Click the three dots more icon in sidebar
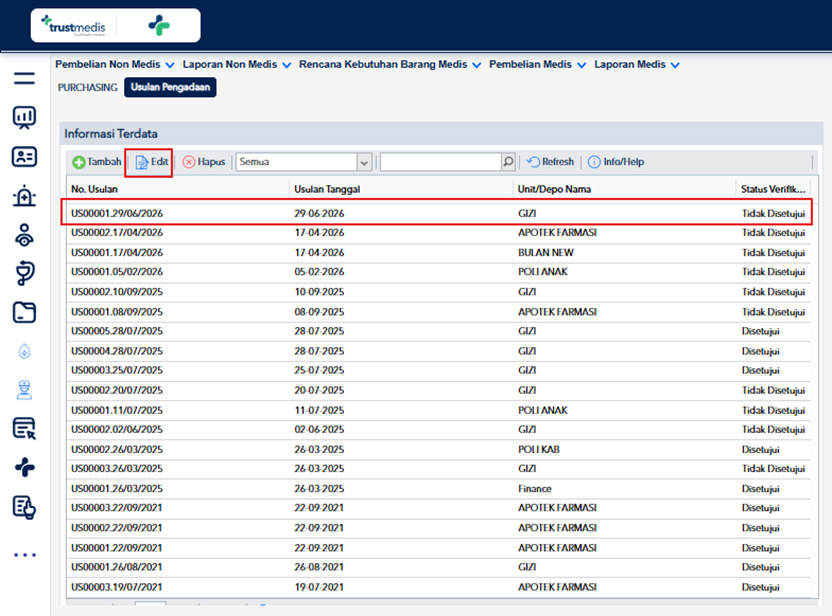The image size is (832, 616). [25, 555]
